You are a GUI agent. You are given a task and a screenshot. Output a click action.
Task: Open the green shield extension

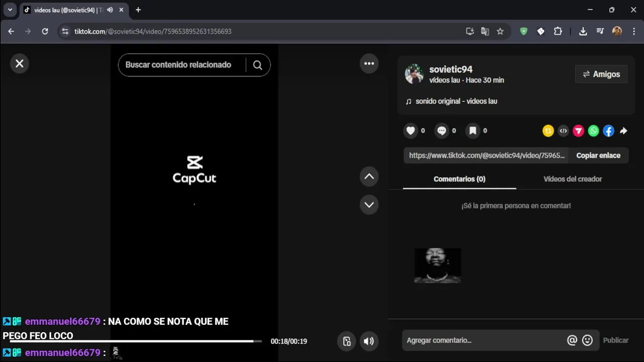524,31
